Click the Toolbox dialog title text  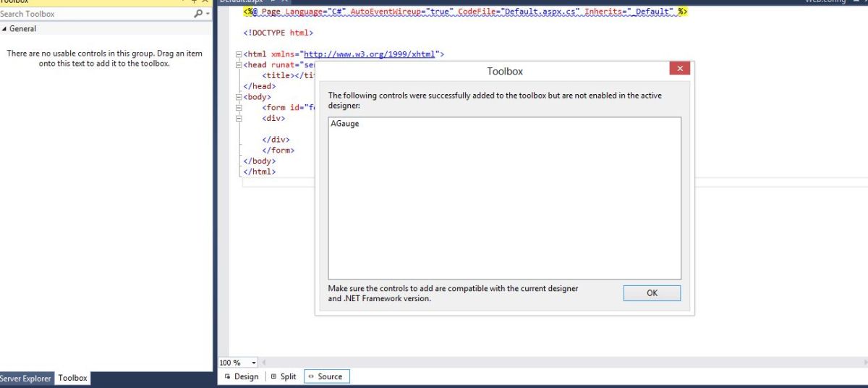point(505,71)
